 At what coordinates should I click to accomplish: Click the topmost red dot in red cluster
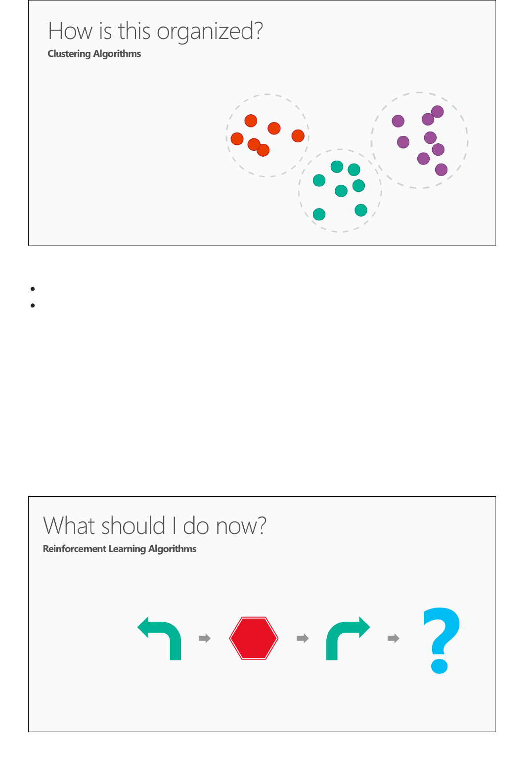point(251,121)
